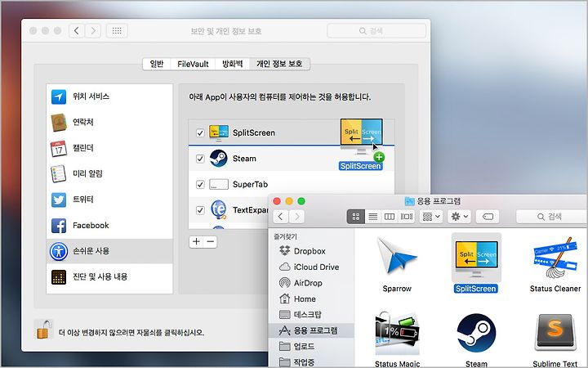The image size is (588, 368).
Task: Switch to Privacy (개인 정보 보호) tab
Action: (279, 64)
